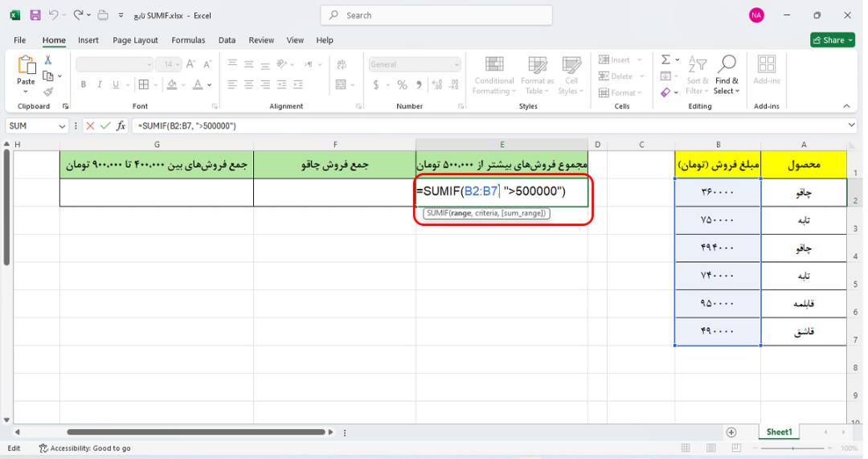
Task: Apply comma style
Action: [x=419, y=84]
